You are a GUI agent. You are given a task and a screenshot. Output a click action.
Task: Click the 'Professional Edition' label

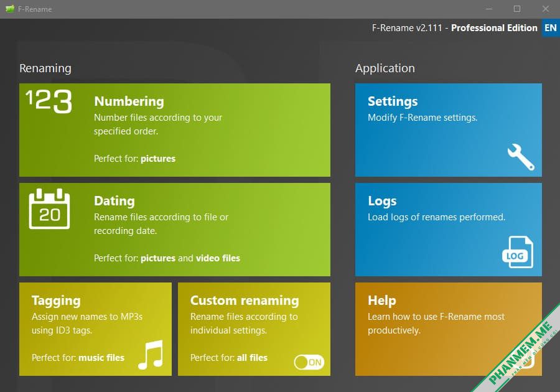494,28
